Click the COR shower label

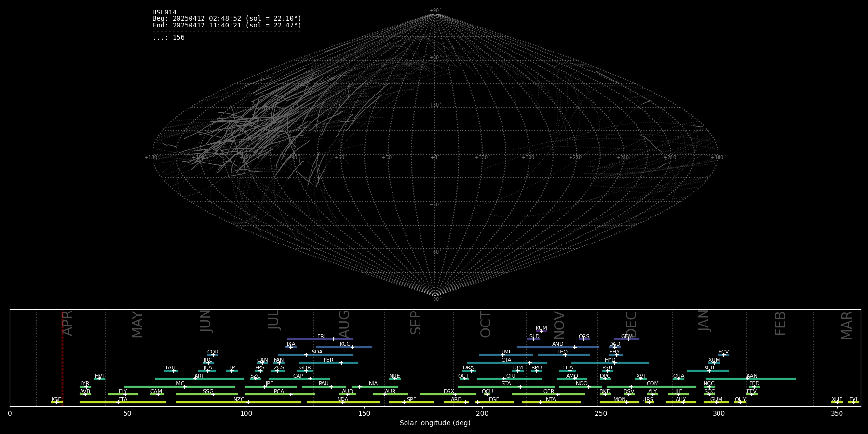[x=213, y=352]
